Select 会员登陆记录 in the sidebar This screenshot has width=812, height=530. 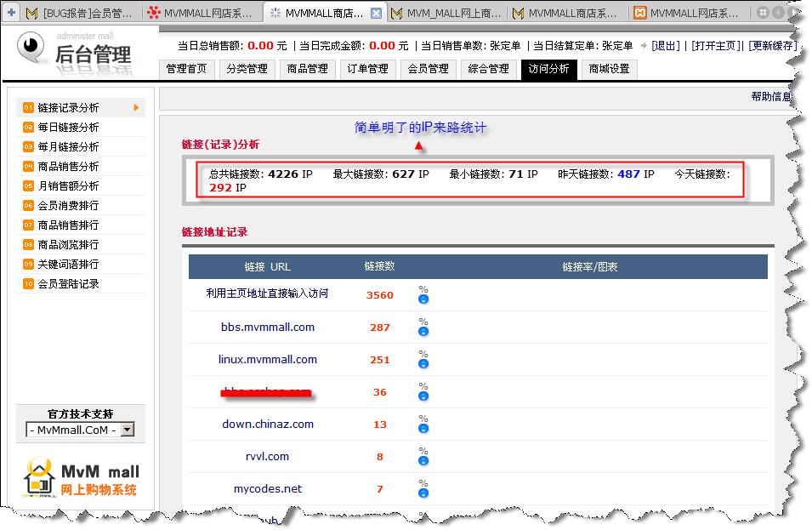(x=81, y=284)
